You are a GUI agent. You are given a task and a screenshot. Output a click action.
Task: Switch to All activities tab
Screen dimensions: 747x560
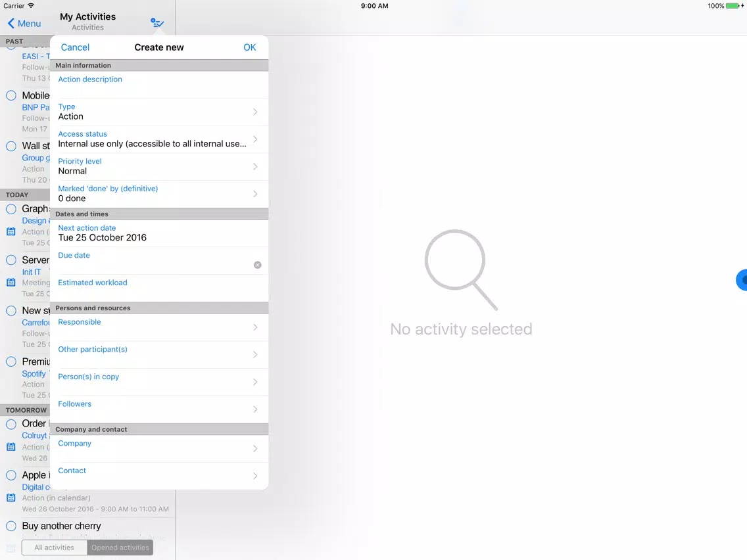point(55,548)
